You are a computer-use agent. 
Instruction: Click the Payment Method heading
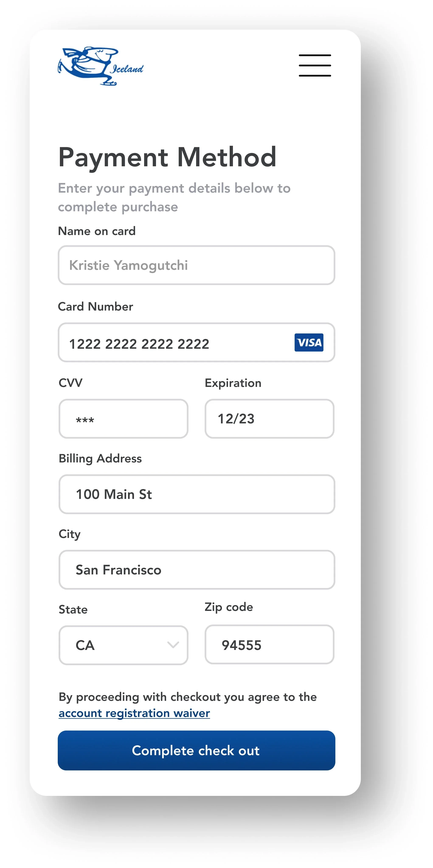coord(167,157)
